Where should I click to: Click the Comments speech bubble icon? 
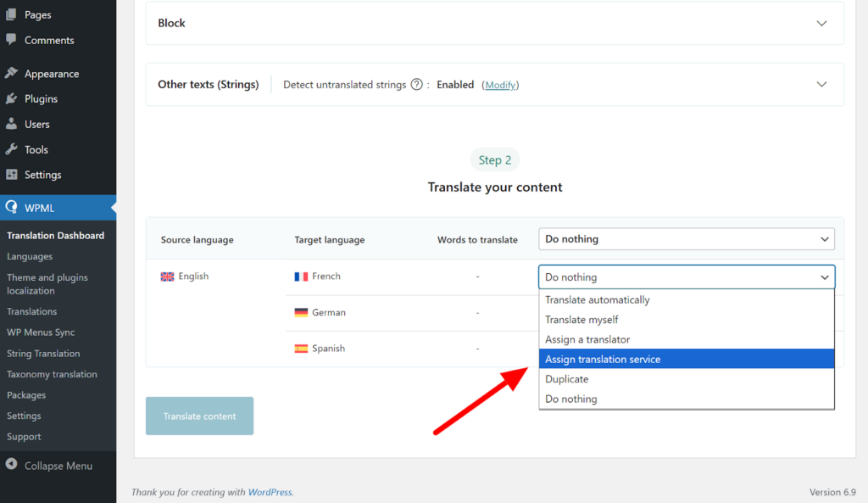11,39
